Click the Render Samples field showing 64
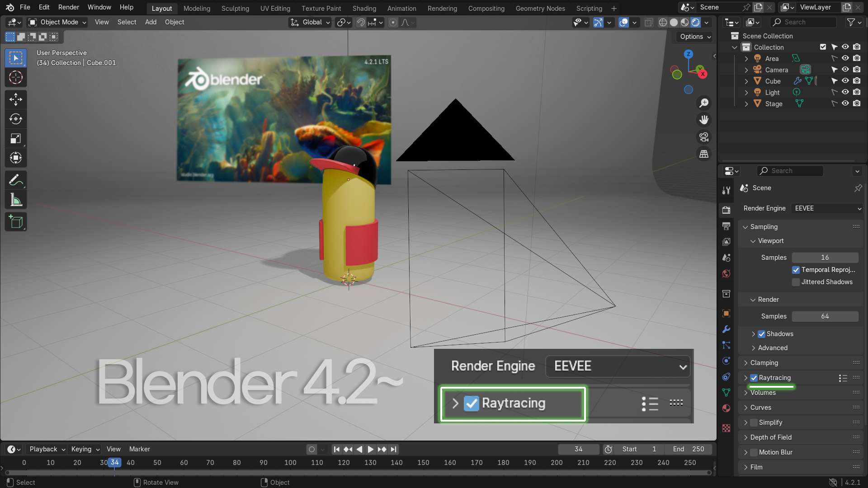 click(x=825, y=316)
